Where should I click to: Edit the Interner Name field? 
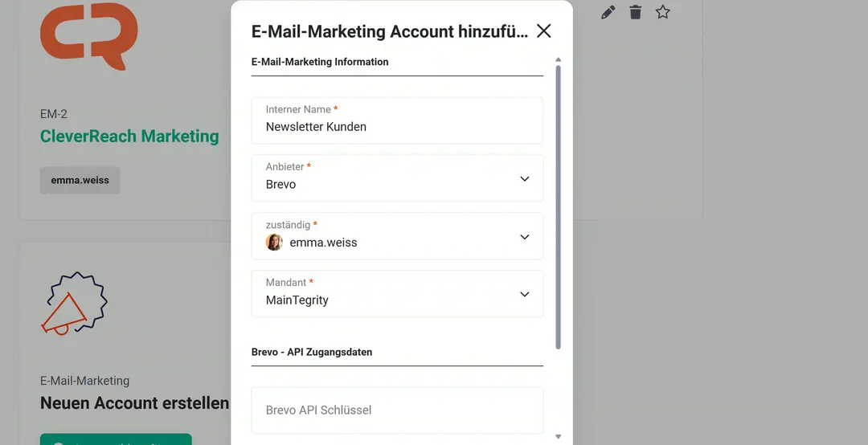coord(397,120)
